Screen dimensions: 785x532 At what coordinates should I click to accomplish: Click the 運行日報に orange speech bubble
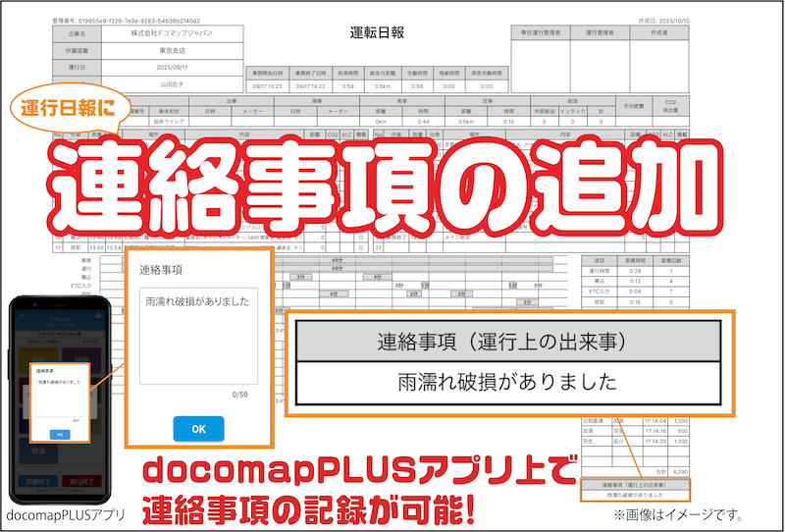tap(67, 107)
